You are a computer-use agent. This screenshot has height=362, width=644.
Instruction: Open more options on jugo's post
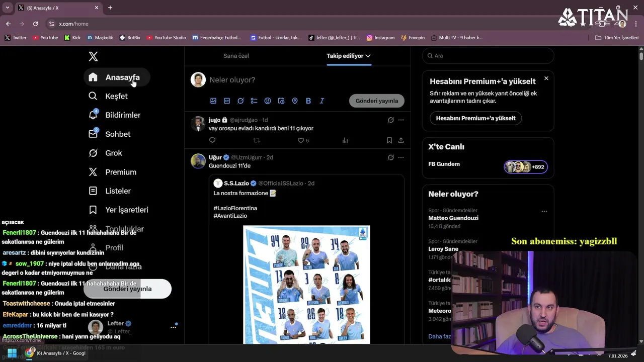(401, 120)
